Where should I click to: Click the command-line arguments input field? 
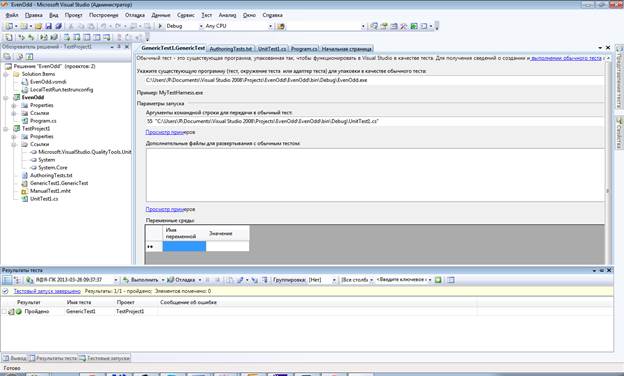(x=374, y=121)
